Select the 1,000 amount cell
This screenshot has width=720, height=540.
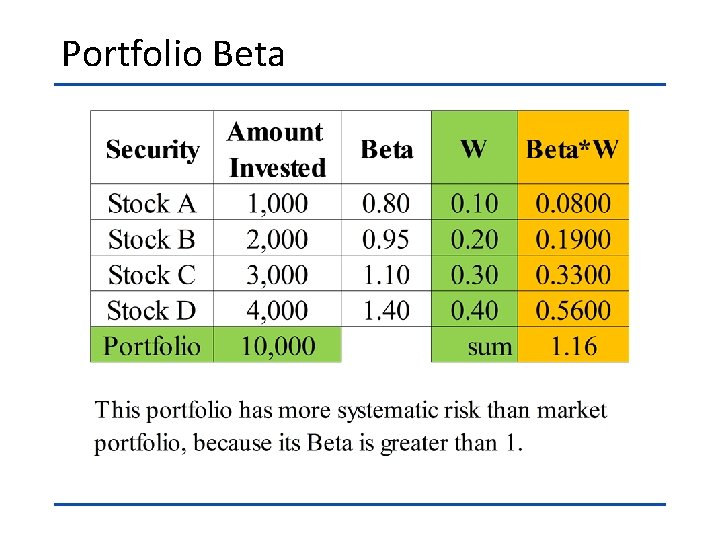click(x=277, y=202)
